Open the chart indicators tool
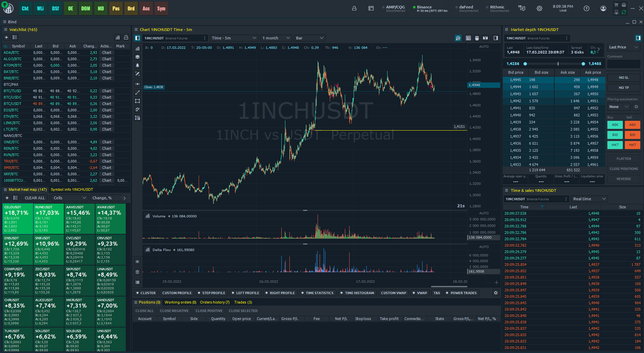 [137, 48]
